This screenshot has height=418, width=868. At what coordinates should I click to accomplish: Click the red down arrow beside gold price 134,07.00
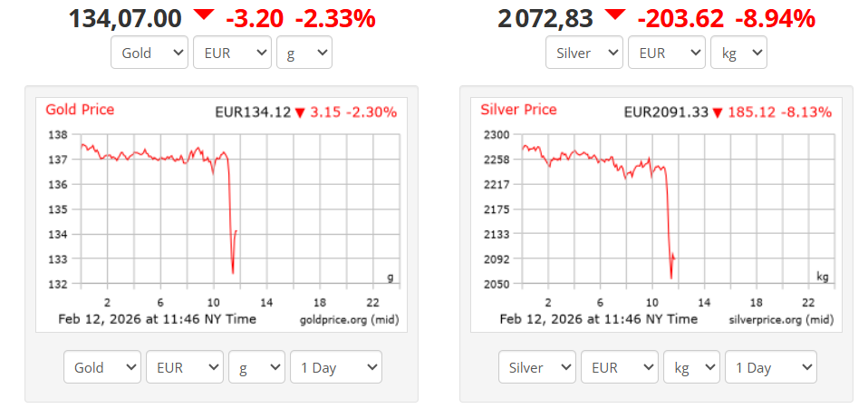click(204, 15)
